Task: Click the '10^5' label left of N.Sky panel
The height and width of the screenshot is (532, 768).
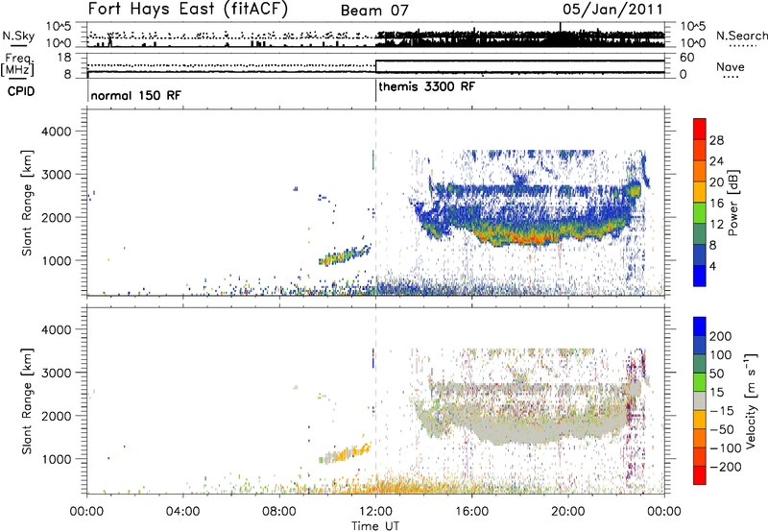Action: [x=59, y=27]
